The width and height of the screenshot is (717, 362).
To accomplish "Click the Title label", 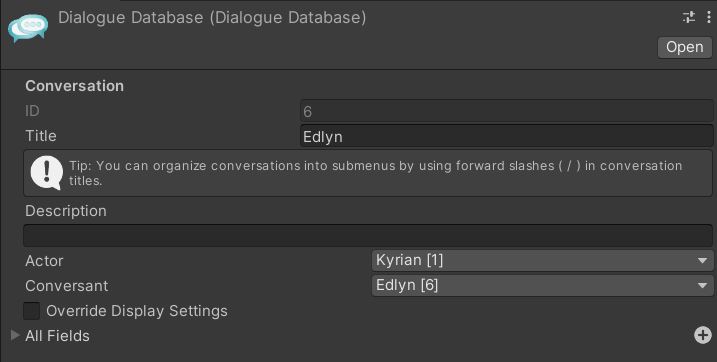I will pos(41,136).
